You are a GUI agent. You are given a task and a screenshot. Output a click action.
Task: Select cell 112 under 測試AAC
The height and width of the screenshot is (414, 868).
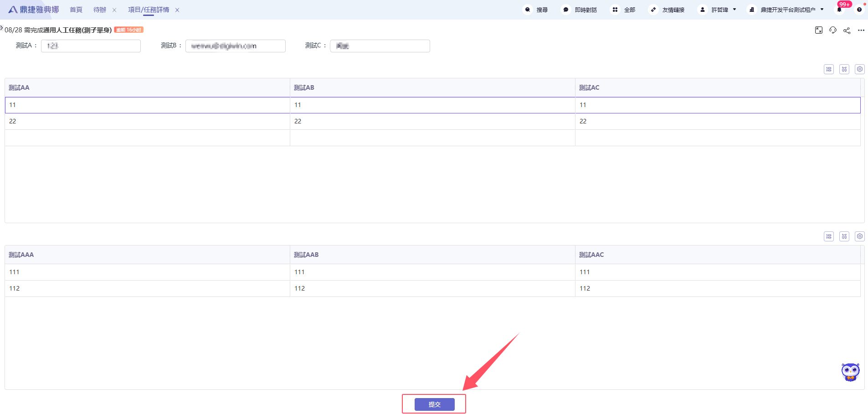pyautogui.click(x=718, y=288)
